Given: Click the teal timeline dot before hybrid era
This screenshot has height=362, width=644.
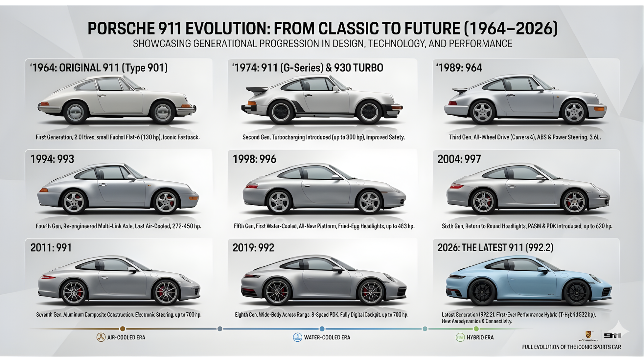Looking at the screenshot, I should (425, 328).
